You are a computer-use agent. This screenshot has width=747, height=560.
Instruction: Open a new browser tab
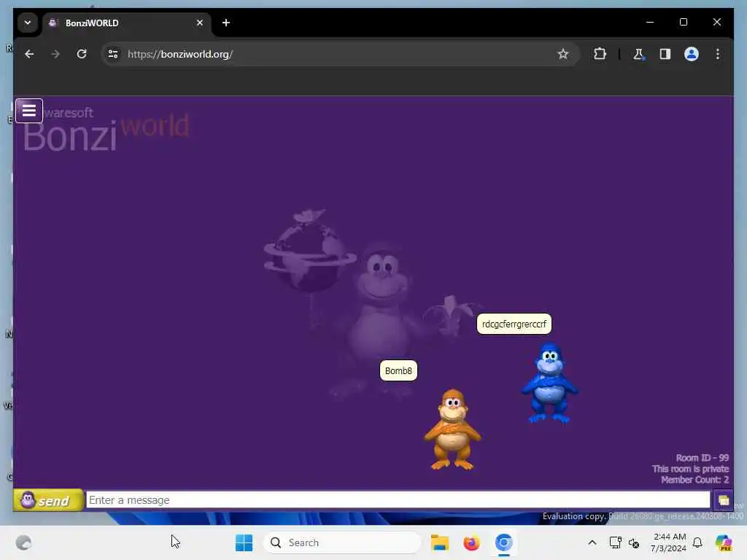point(226,23)
